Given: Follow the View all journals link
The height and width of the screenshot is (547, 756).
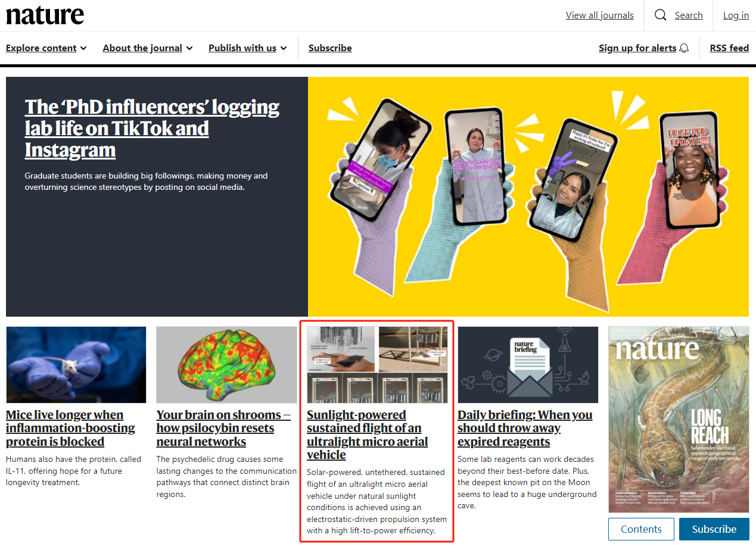Looking at the screenshot, I should point(600,15).
